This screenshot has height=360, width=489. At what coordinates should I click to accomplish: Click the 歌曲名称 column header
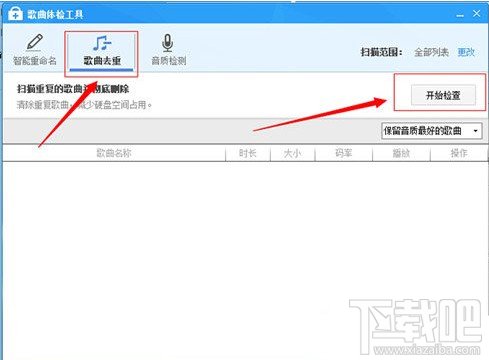[x=114, y=153]
